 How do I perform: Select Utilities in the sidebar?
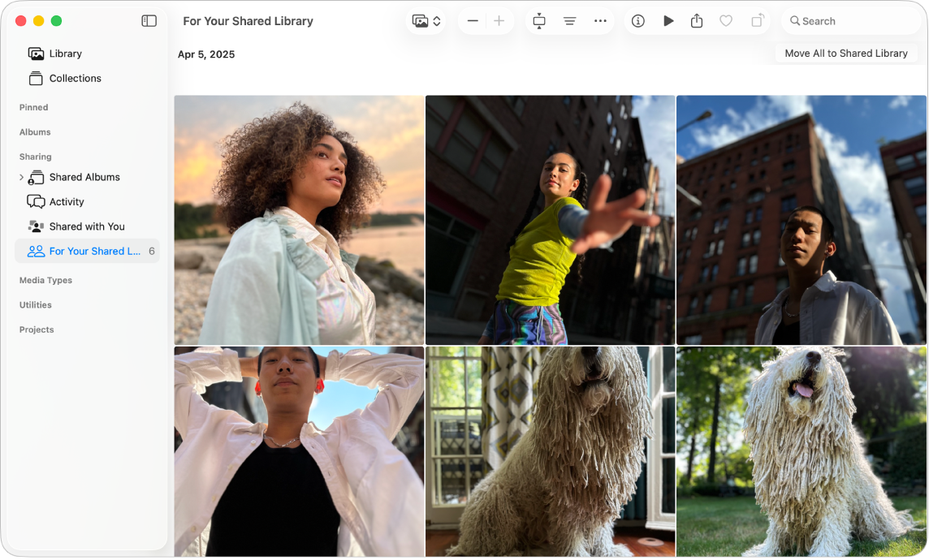click(35, 304)
